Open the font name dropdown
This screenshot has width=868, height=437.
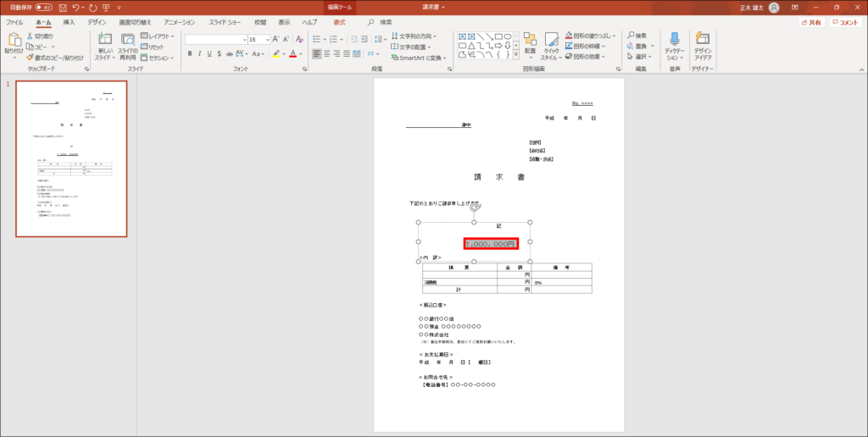(x=245, y=39)
